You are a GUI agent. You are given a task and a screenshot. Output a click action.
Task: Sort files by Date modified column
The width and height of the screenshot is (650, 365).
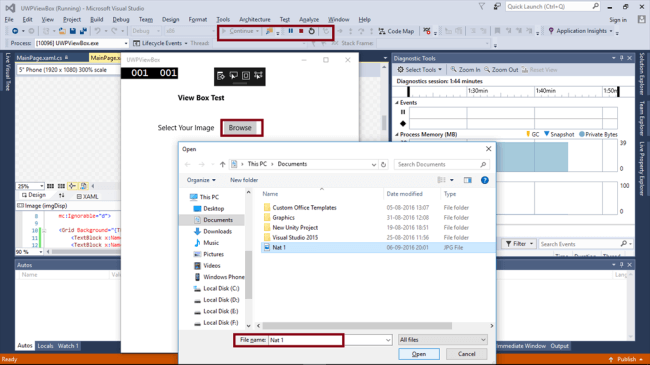[404, 194]
